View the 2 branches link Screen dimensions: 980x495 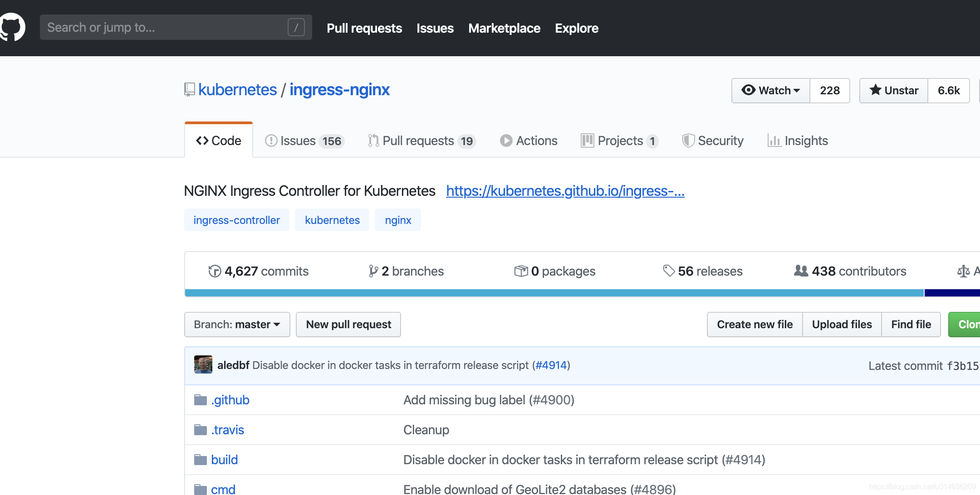click(x=407, y=271)
